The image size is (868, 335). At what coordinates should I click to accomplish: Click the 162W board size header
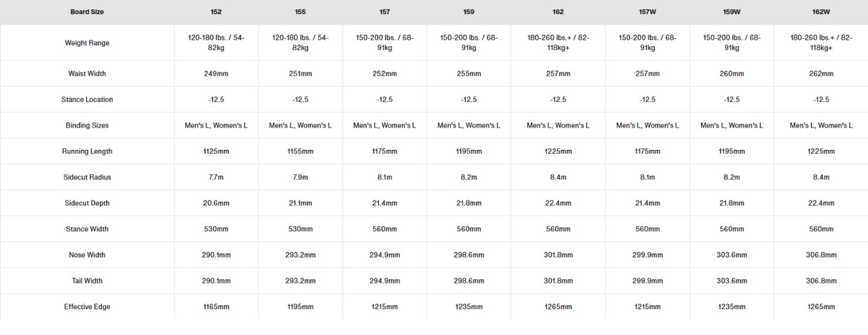[821, 12]
